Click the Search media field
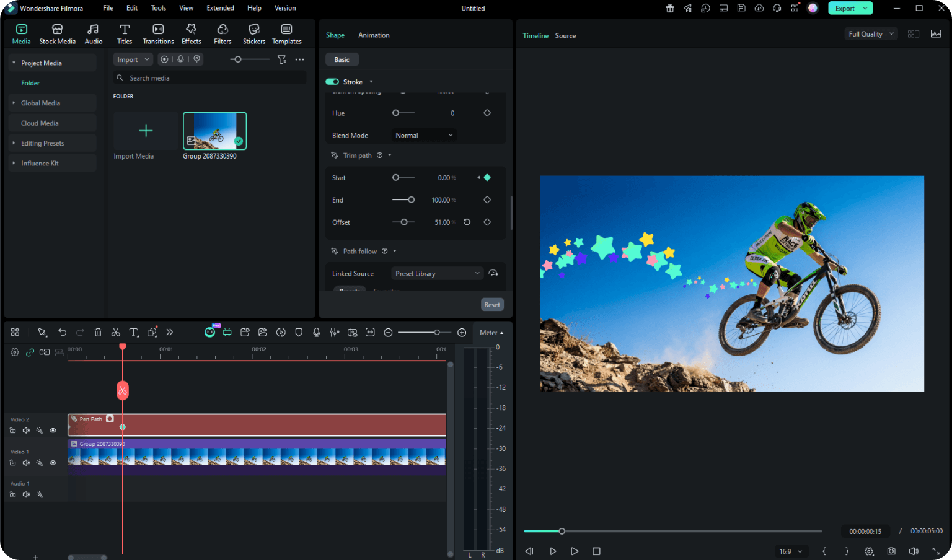 point(210,78)
